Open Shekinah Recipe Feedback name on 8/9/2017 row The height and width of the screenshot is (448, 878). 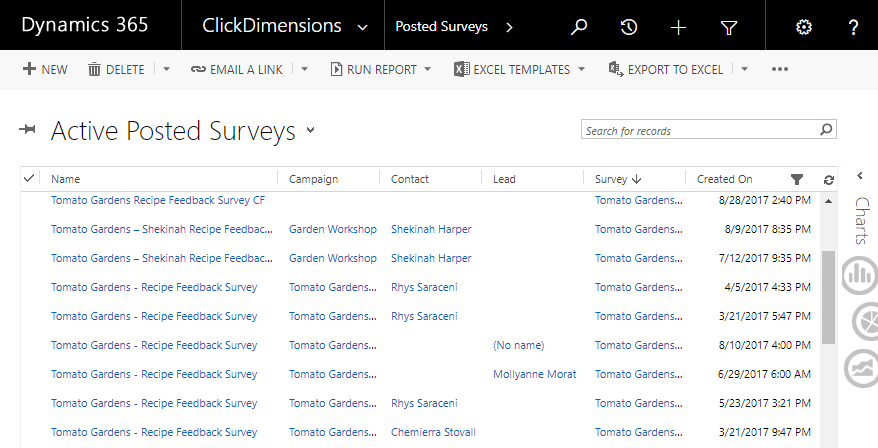coord(162,229)
